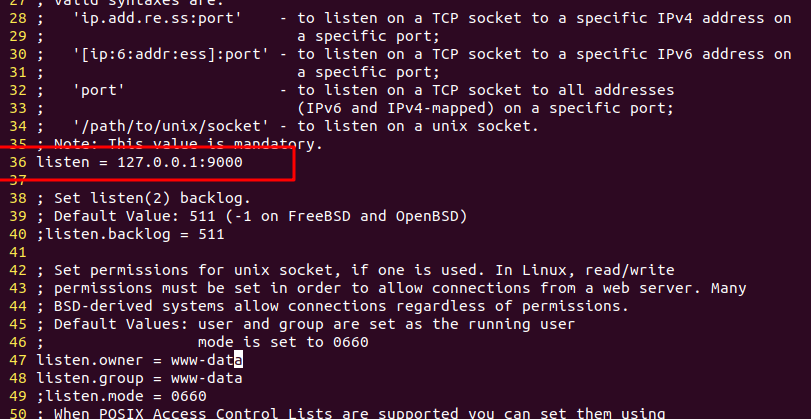This screenshot has height=419, width=811.
Task: Click the "Note: This value is mandatory" line
Action: click(x=179, y=144)
